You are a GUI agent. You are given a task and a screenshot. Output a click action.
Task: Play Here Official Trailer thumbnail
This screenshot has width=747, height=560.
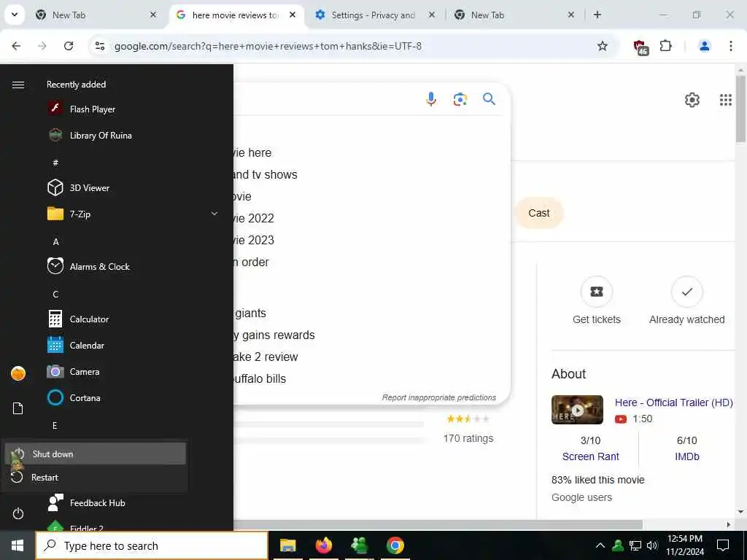(x=577, y=410)
